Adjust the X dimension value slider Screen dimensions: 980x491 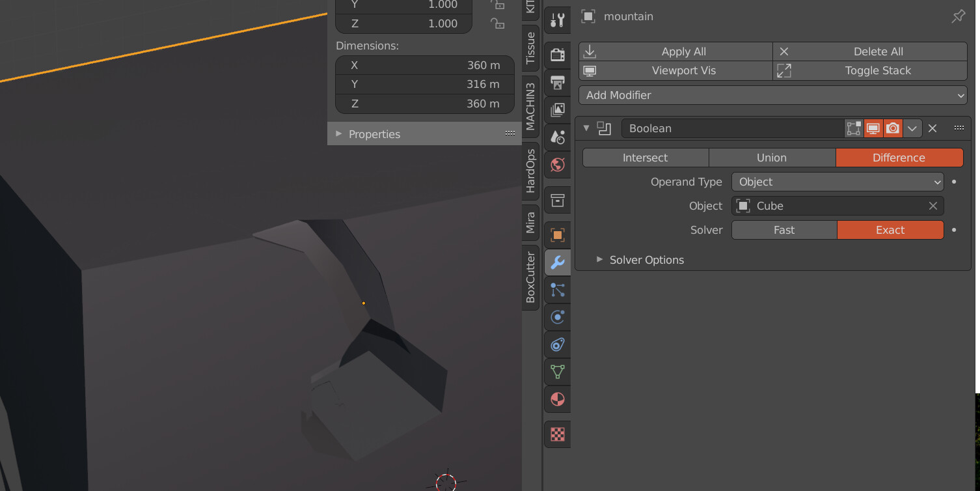(424, 64)
